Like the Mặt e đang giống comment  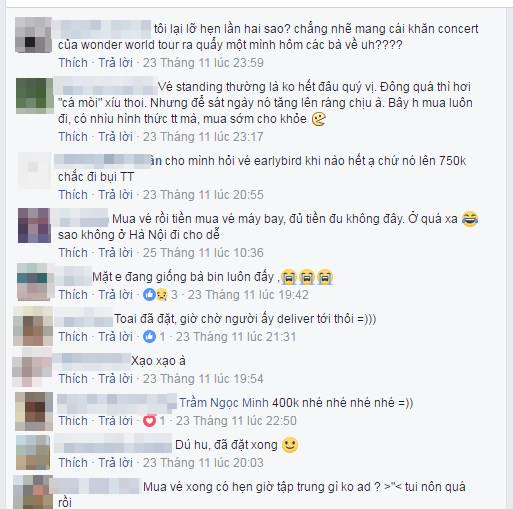point(73,295)
